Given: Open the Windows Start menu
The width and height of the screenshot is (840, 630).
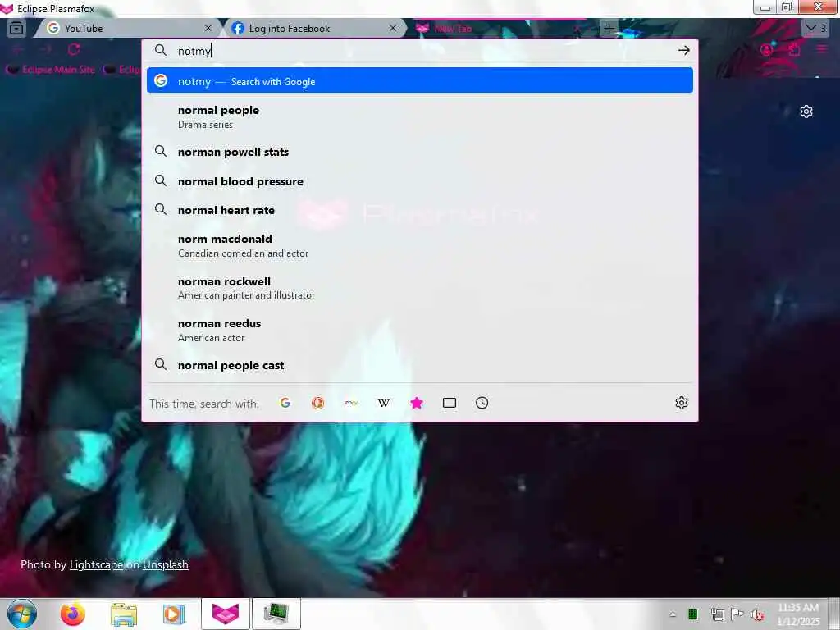Looking at the screenshot, I should [x=22, y=614].
